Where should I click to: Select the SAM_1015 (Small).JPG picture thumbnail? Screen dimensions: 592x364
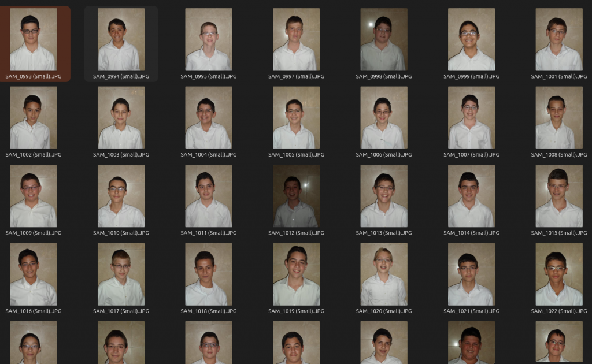[559, 196]
